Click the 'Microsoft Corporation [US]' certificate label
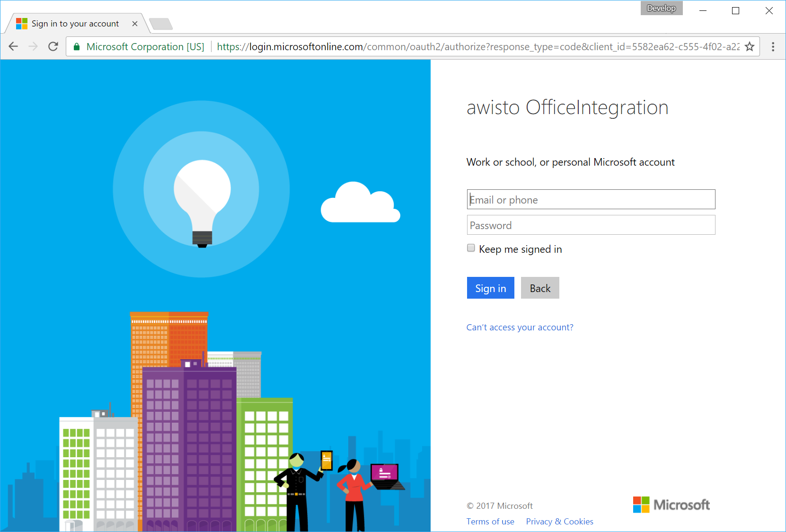The height and width of the screenshot is (532, 786). [x=145, y=46]
